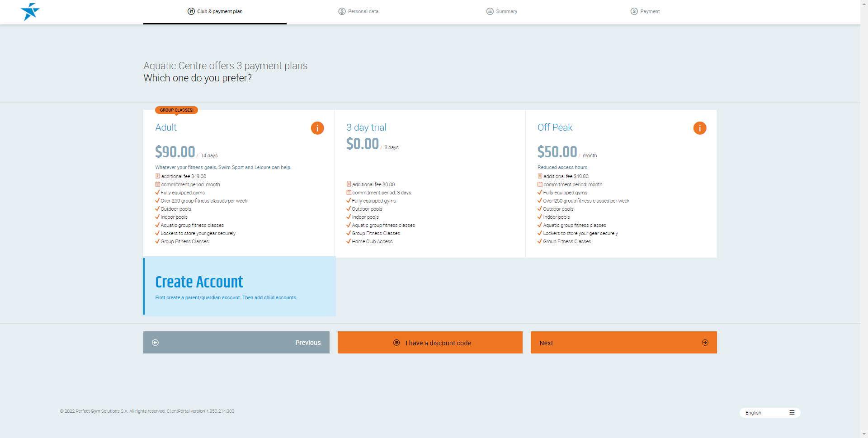
Task: Click the left arrow icon on Previous
Action: coord(156,343)
